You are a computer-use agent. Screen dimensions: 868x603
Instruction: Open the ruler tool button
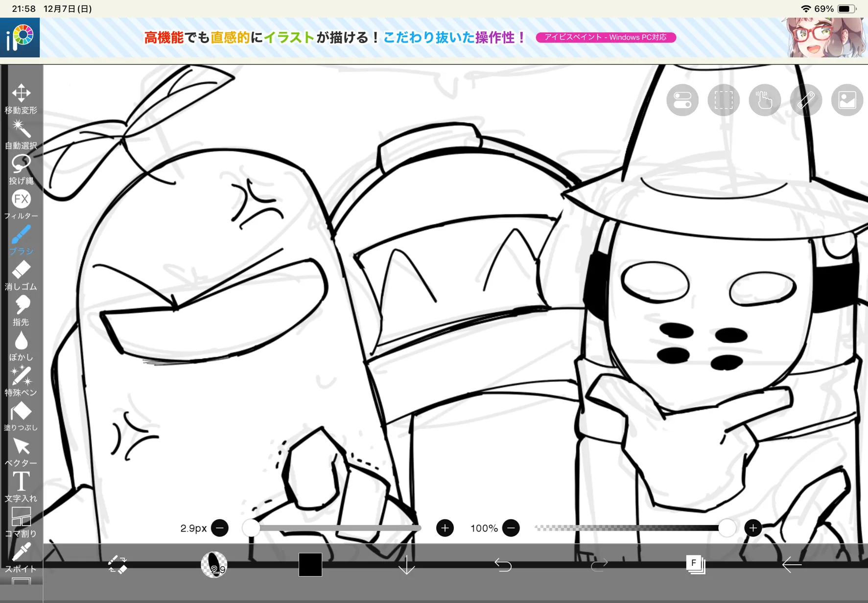806,100
